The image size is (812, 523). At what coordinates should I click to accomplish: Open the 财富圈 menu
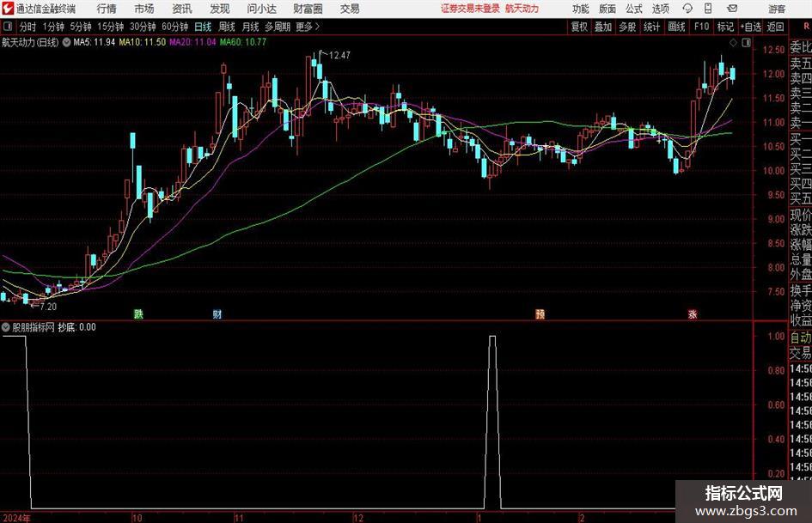point(308,9)
